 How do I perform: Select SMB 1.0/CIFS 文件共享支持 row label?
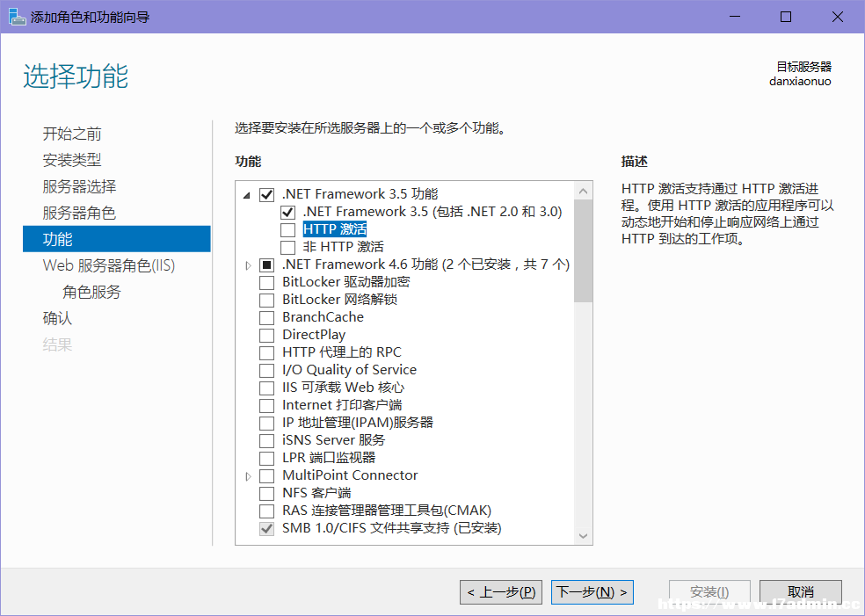click(392, 528)
